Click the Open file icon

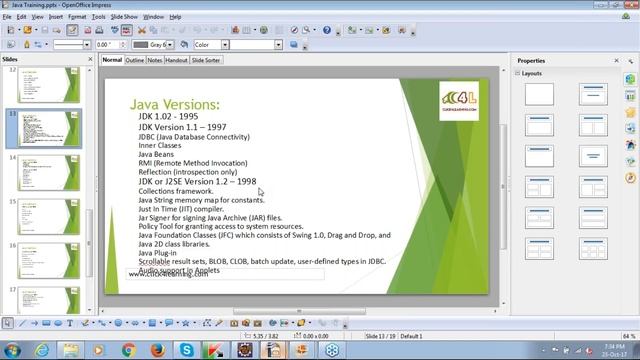coord(27,30)
